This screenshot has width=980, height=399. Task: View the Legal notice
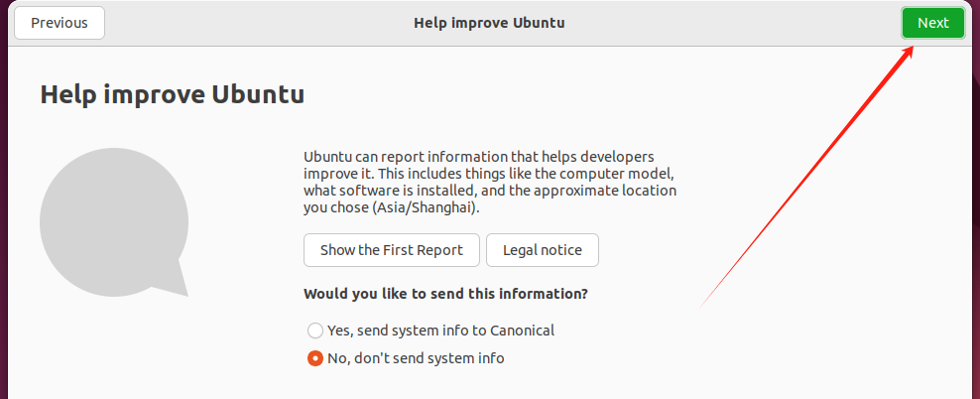543,250
